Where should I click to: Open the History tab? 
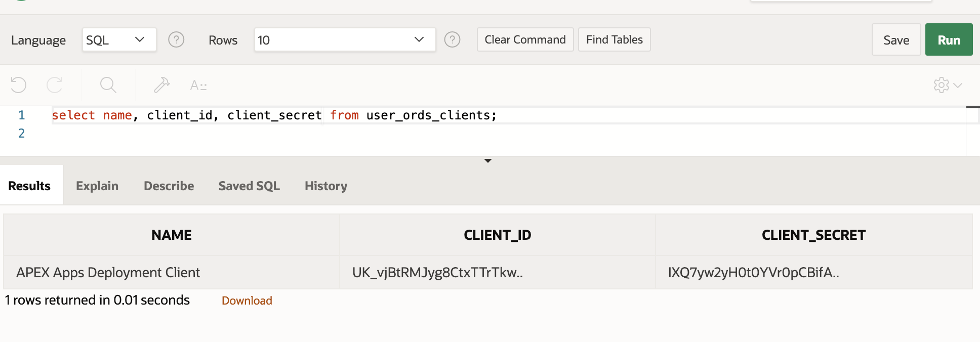pos(326,186)
